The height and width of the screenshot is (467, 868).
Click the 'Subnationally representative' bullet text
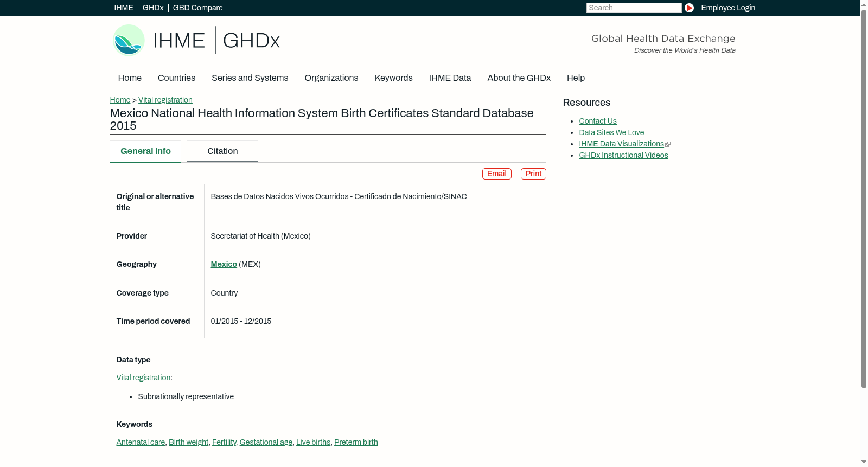[x=186, y=396]
